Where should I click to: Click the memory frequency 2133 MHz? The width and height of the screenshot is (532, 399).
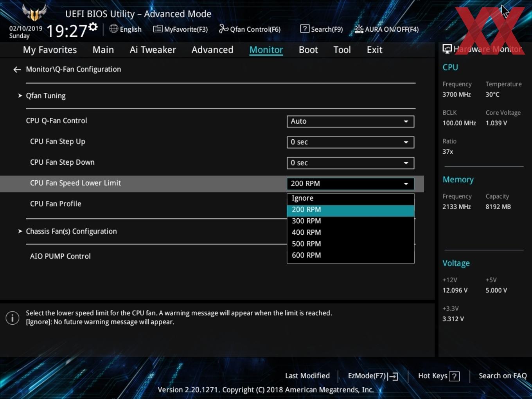(457, 207)
